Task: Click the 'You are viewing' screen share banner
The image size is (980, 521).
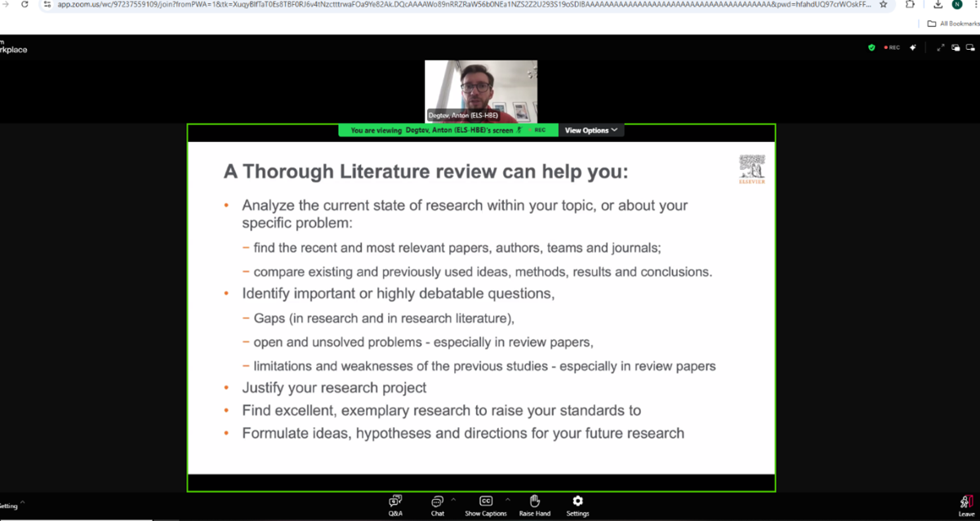Action: point(448,131)
